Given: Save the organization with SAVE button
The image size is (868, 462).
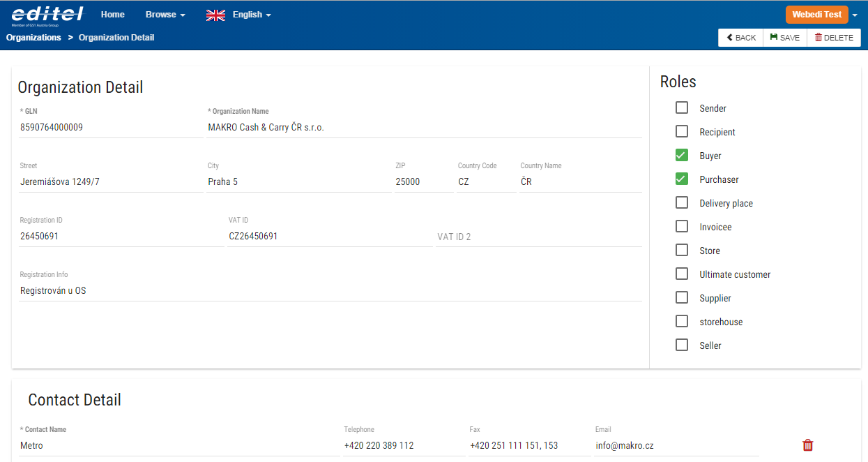Looking at the screenshot, I should (x=785, y=38).
